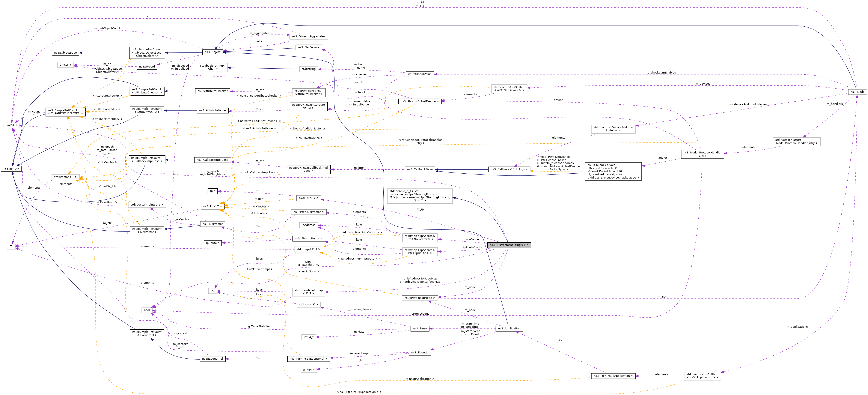Select std::vector< DeviceAdditionListener > node
This screenshot has width=868, height=395.
pos(613,129)
